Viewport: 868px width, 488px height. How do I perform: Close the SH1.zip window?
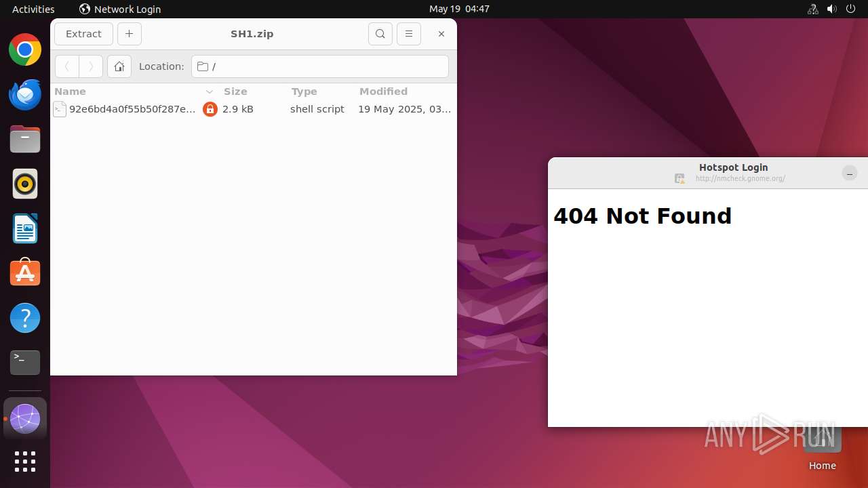(441, 34)
